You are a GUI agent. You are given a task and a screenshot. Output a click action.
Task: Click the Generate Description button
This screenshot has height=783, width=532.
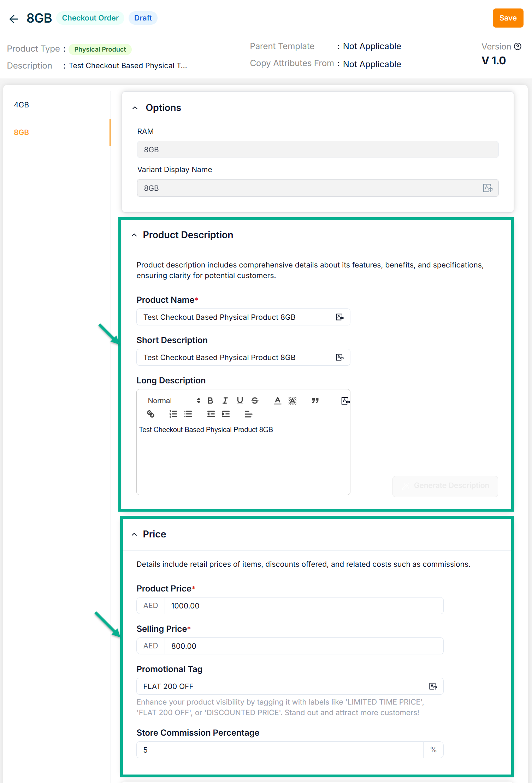coord(445,486)
